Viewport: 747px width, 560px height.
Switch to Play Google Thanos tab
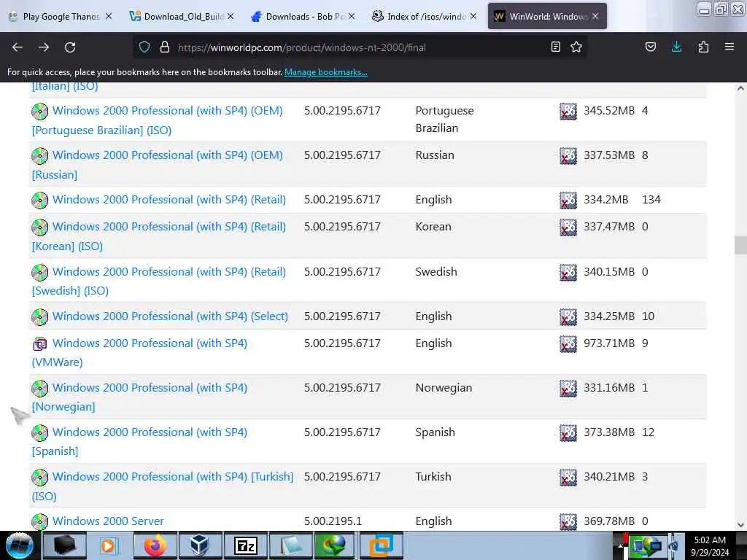[61, 16]
